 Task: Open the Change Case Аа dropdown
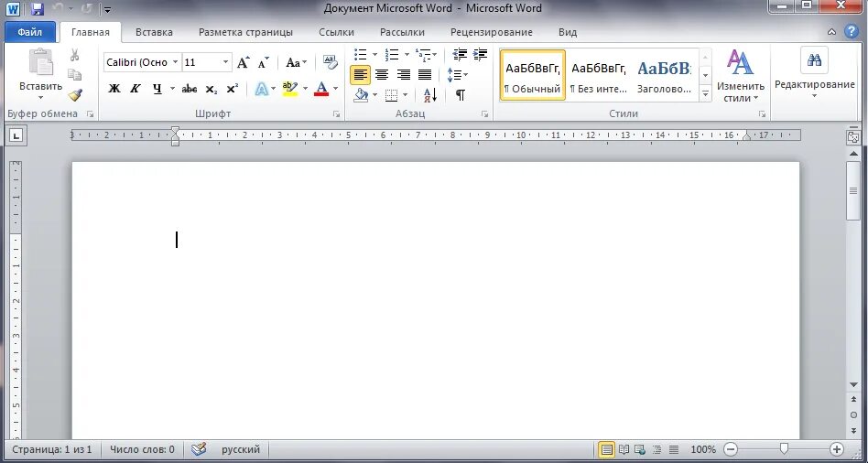click(296, 62)
